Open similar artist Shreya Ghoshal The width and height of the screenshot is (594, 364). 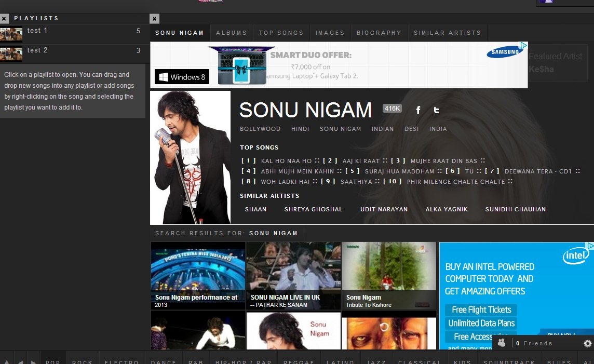point(313,209)
